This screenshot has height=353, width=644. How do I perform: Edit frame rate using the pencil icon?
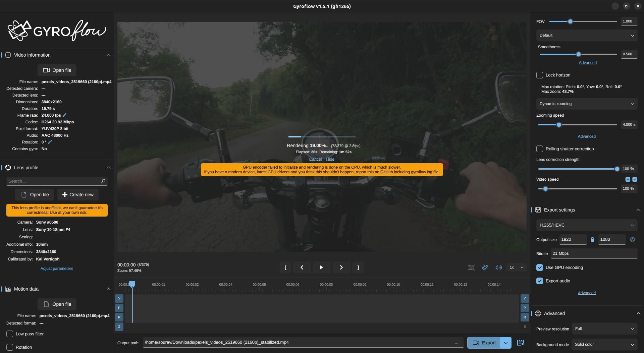click(65, 115)
